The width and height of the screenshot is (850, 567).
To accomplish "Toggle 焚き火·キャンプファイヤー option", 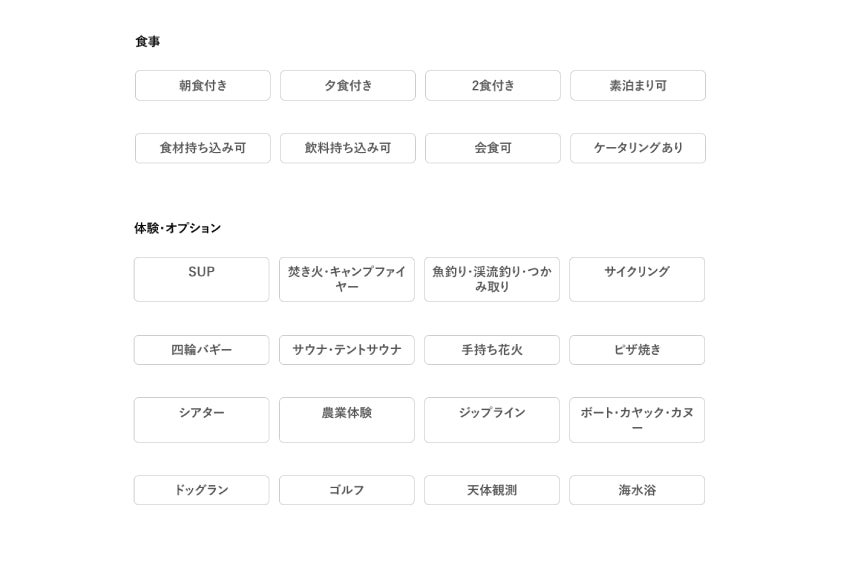I will point(347,279).
